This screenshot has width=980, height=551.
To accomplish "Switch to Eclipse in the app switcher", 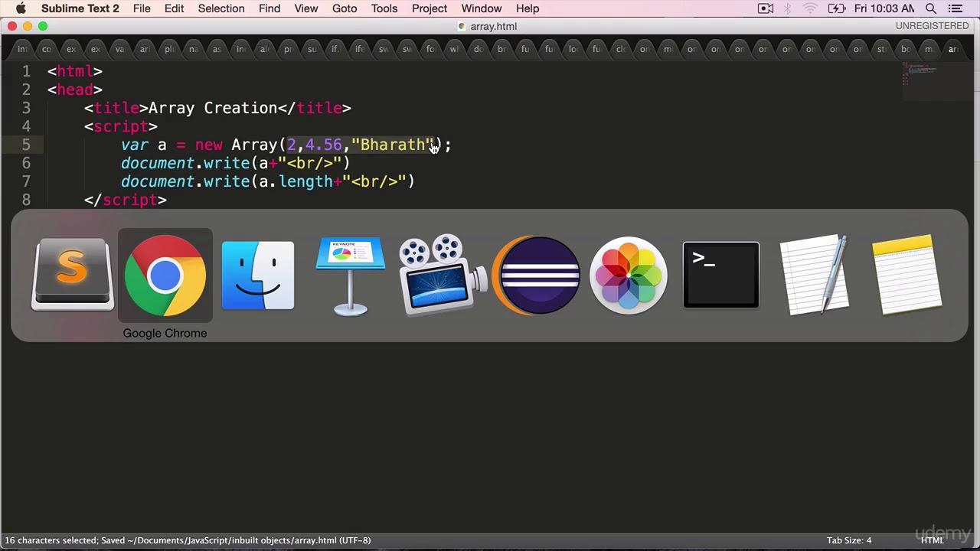I will (x=536, y=275).
